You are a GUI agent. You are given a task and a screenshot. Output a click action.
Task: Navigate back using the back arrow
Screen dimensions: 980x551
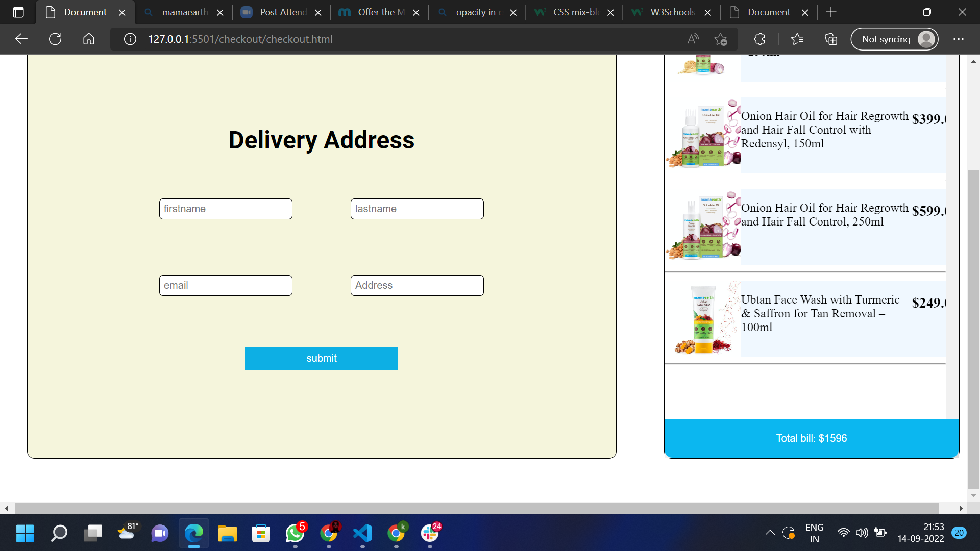pyautogui.click(x=21, y=39)
